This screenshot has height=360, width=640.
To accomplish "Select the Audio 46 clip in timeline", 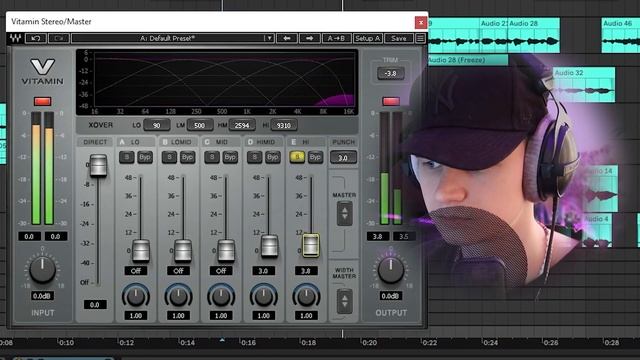I will [x=621, y=35].
